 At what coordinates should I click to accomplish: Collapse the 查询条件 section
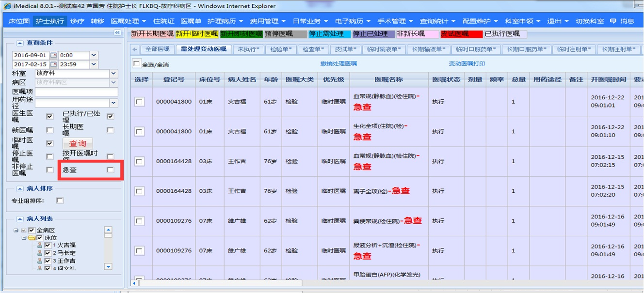(x=20, y=43)
